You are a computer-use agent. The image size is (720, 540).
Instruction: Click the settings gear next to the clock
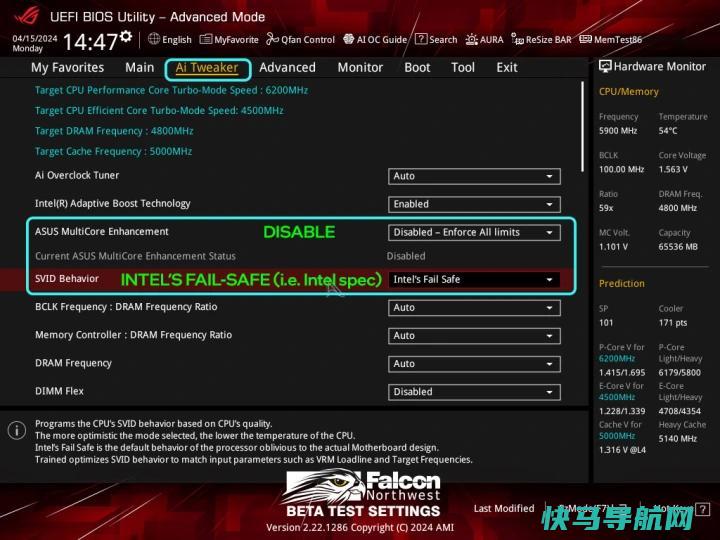coord(126,36)
